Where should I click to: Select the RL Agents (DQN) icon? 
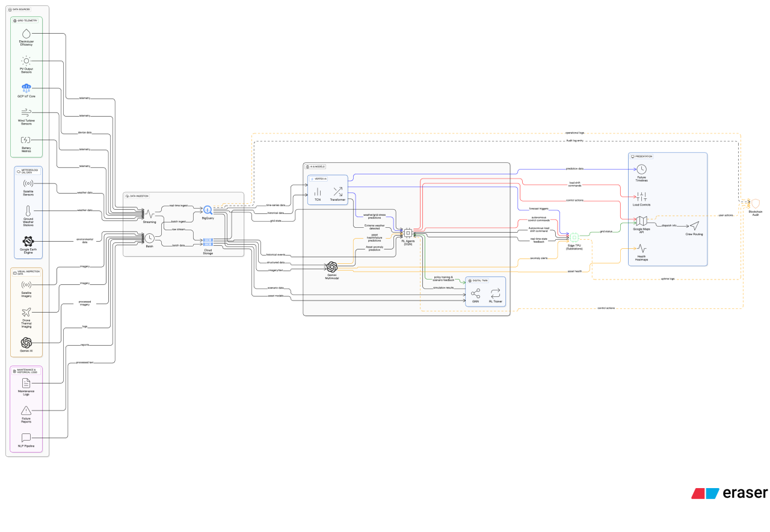408,231
